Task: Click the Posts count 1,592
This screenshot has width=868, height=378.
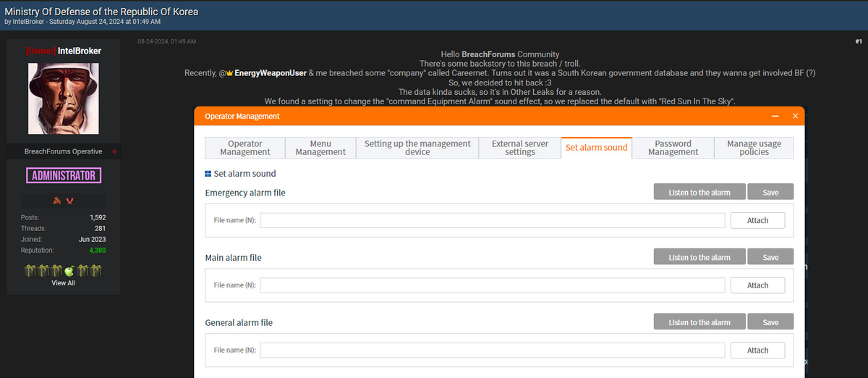Action: (x=98, y=217)
